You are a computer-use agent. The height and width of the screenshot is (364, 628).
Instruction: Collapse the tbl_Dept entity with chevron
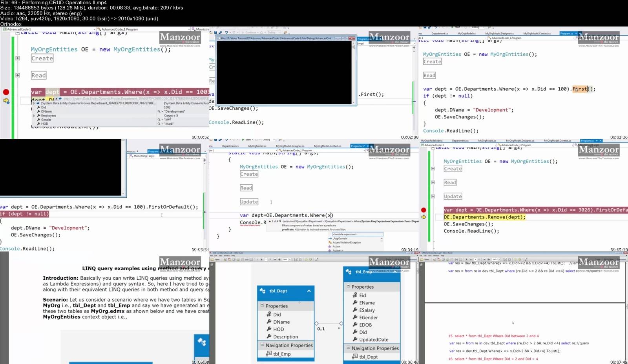pyautogui.click(x=309, y=291)
